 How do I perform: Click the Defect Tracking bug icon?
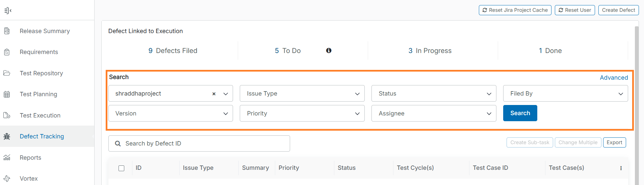[7, 136]
